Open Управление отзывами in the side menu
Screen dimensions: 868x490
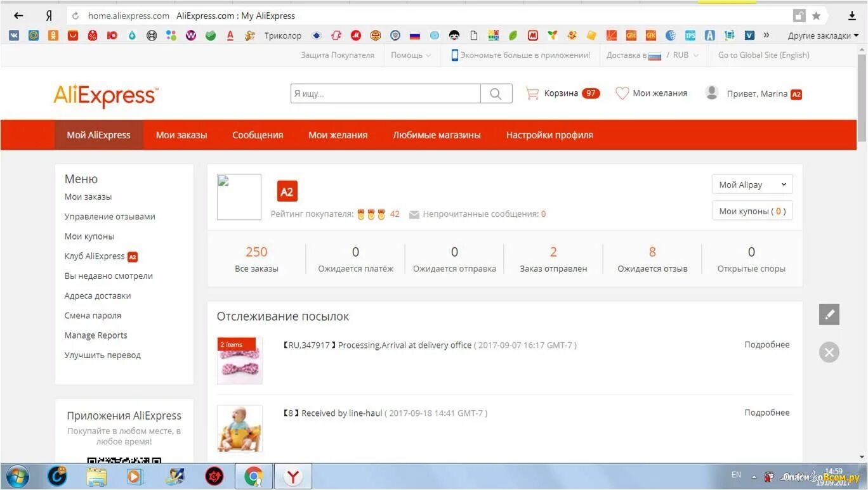[x=110, y=217]
